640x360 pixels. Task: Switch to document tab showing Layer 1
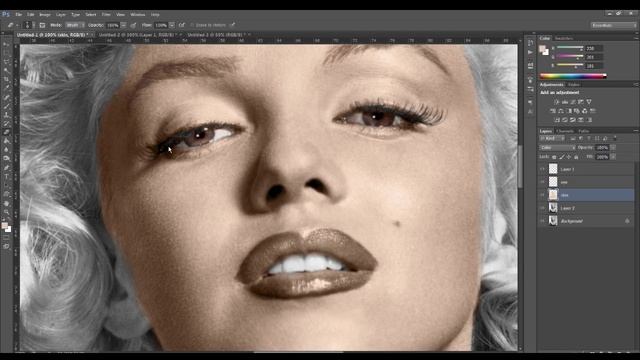pos(139,35)
